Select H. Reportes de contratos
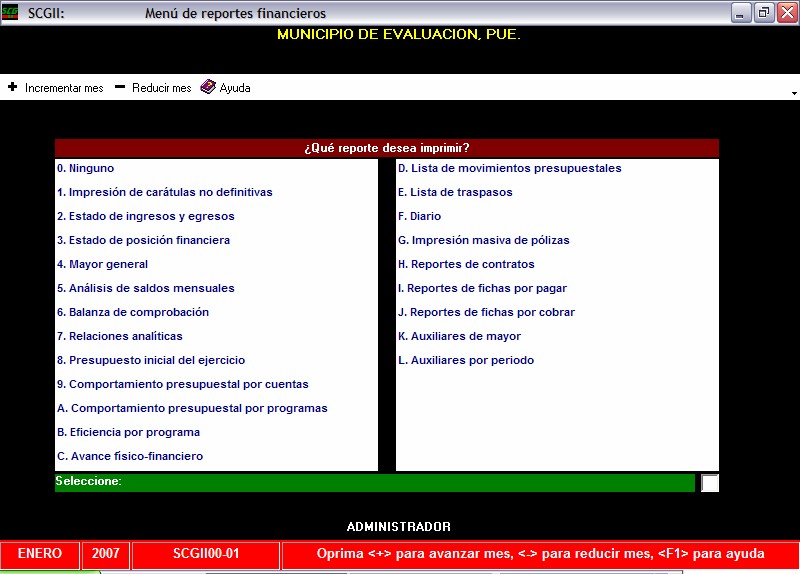The width and height of the screenshot is (800, 574). coord(466,264)
